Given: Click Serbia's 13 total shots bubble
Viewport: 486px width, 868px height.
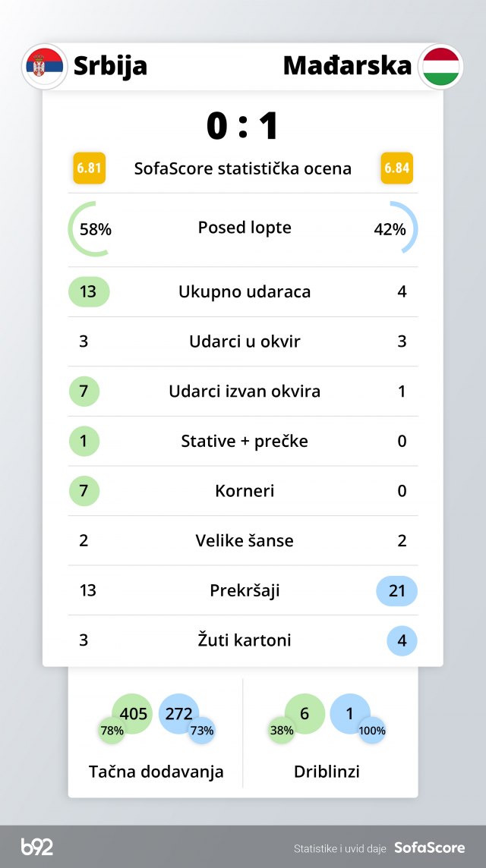Looking at the screenshot, I should (89, 292).
